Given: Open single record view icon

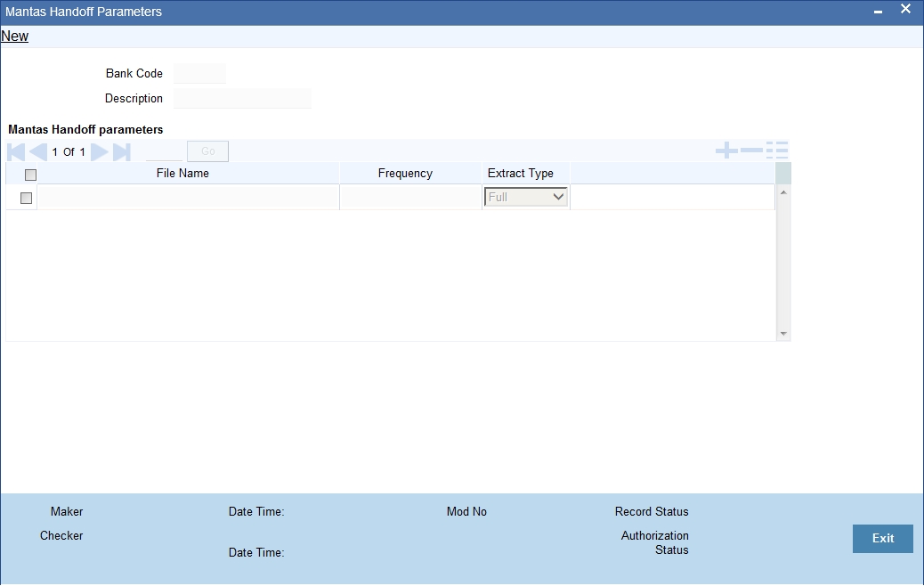Looking at the screenshot, I should (x=777, y=151).
